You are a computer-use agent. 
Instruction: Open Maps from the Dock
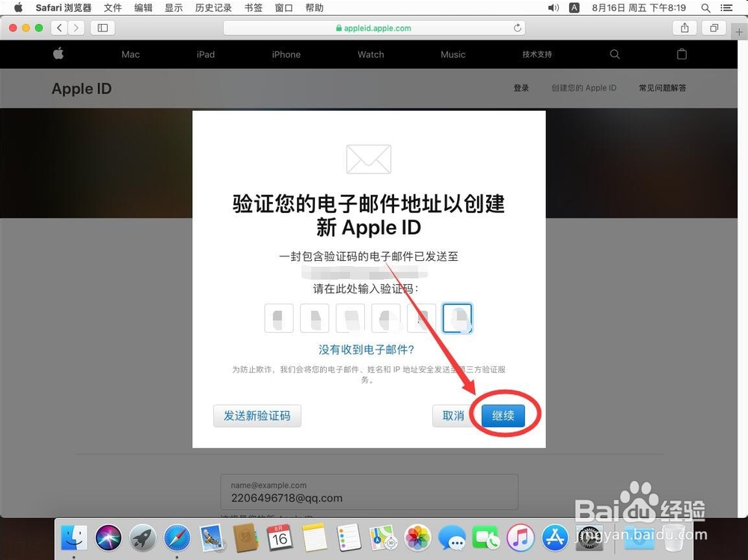tap(383, 538)
